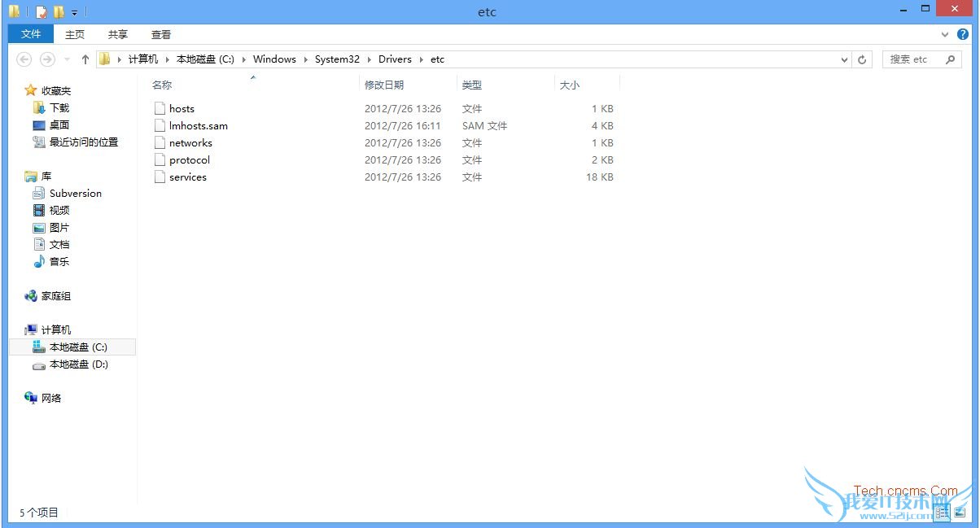Image resolution: width=980 pixels, height=528 pixels.
Task: Open the 查看 ribbon tab
Action: pos(161,34)
